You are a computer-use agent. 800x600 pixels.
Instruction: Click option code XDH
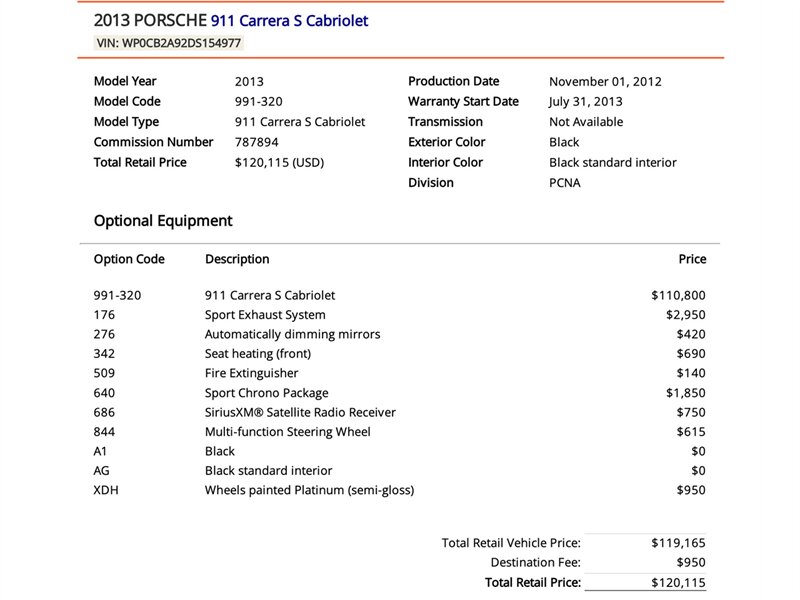106,490
